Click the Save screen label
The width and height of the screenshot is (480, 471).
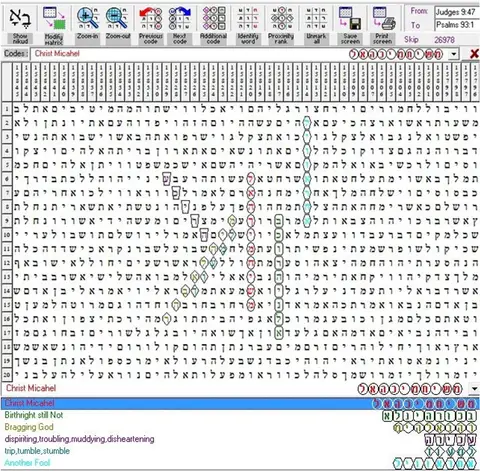tap(350, 39)
